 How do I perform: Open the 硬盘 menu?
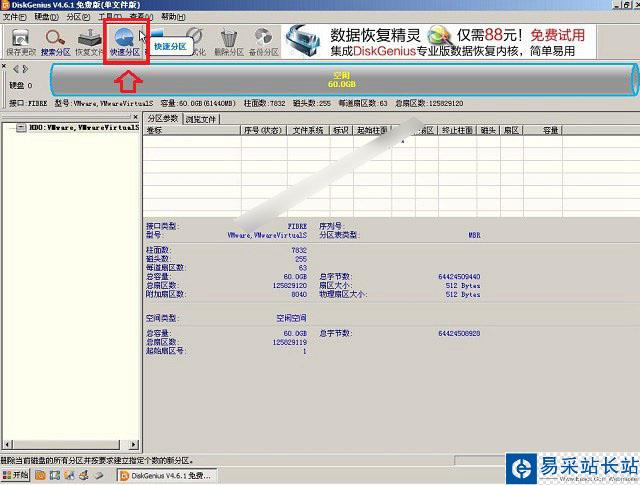click(x=46, y=17)
